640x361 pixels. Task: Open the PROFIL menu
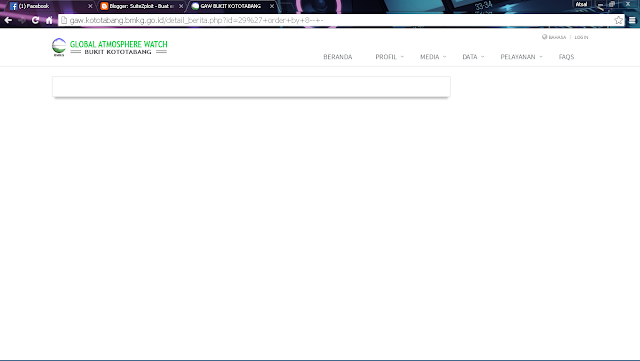pyautogui.click(x=386, y=57)
